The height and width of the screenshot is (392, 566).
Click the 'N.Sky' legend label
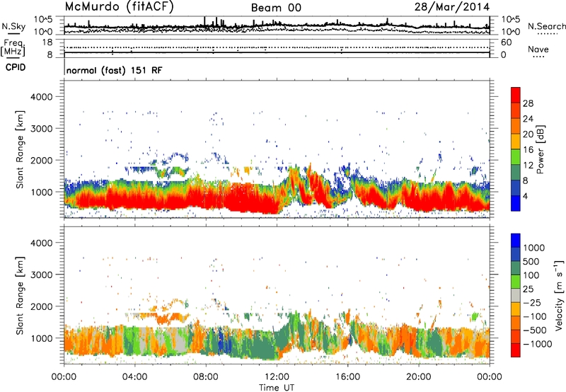coord(13,26)
